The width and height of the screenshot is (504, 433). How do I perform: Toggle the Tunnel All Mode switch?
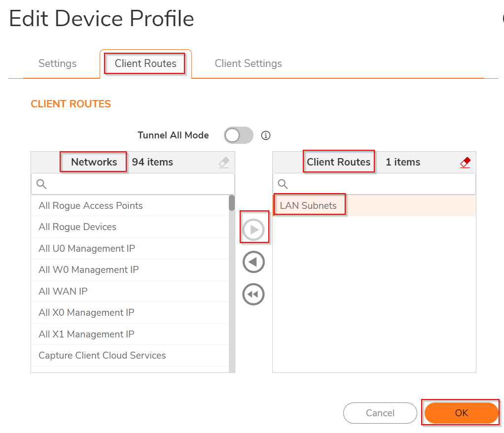(x=239, y=135)
